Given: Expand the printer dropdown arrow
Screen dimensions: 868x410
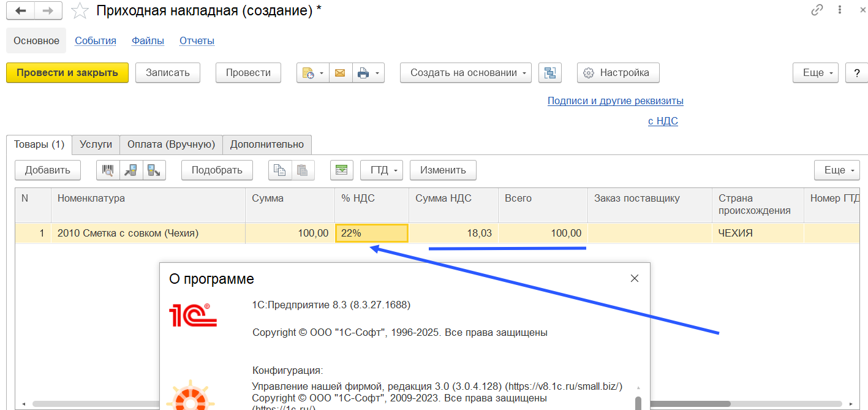Looking at the screenshot, I should (x=377, y=73).
